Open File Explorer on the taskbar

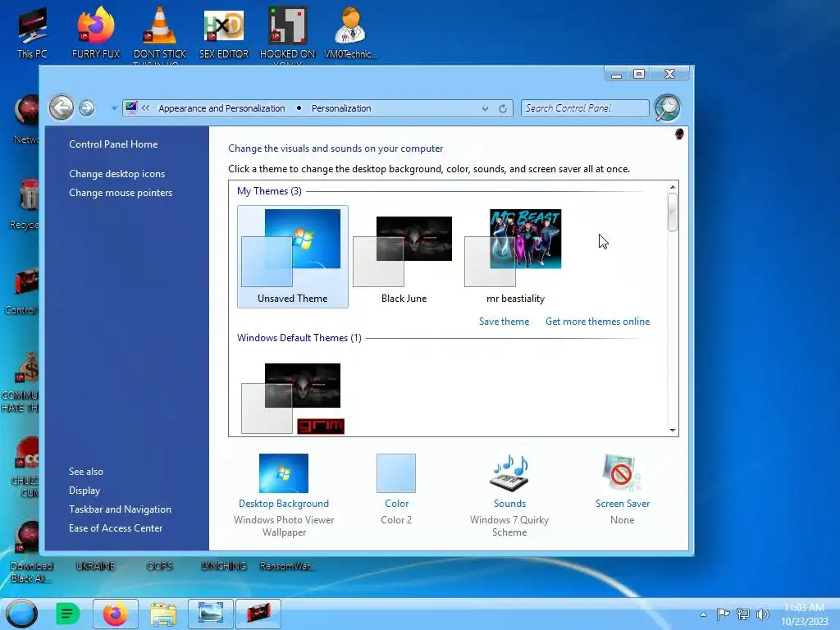[x=163, y=614]
